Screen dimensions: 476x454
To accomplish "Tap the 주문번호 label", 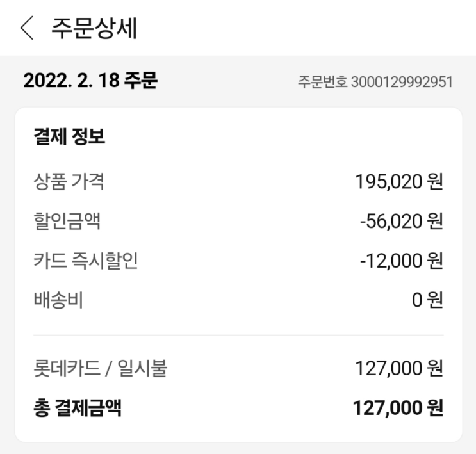I will coord(322,82).
